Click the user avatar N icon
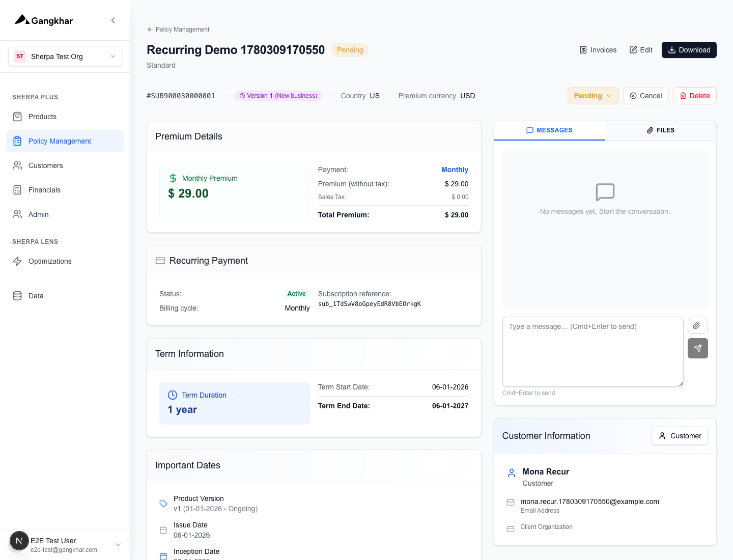 pyautogui.click(x=19, y=541)
